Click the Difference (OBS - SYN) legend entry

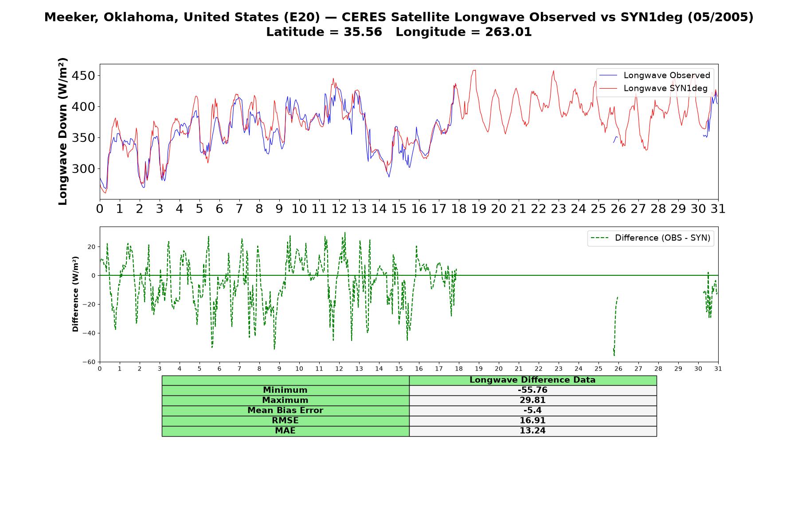[651, 238]
